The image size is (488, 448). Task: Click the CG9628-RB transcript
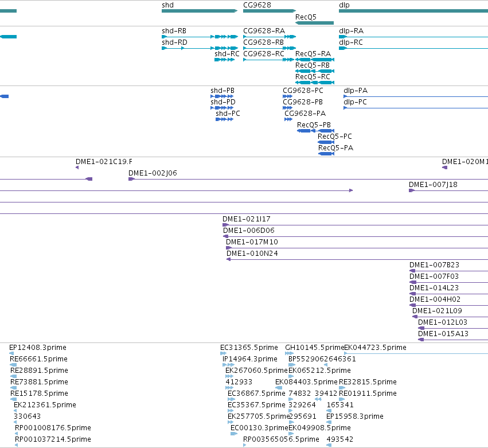(x=270, y=48)
